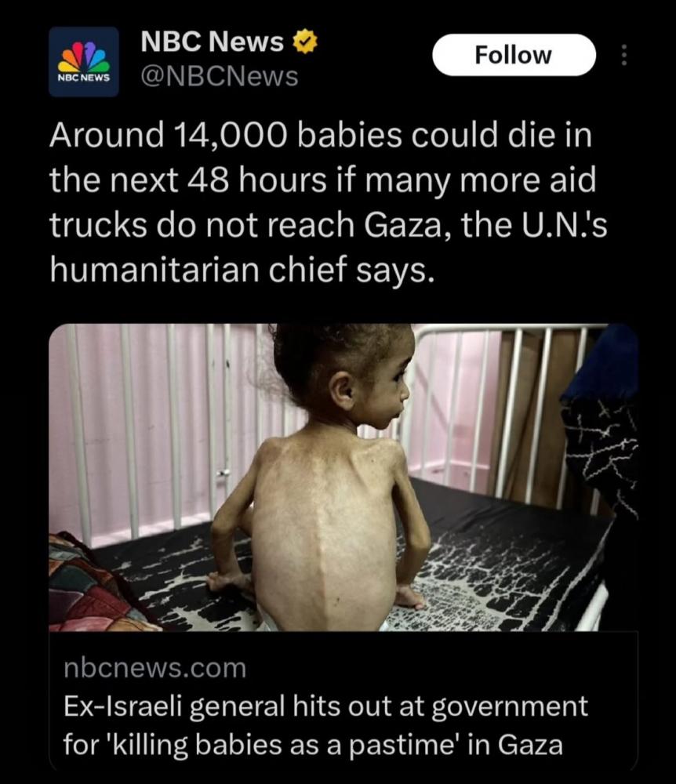Screen dimensions: 676x784
Task: Click the tweet line 'the next 48 hours if many more aid'
Action: (x=323, y=180)
